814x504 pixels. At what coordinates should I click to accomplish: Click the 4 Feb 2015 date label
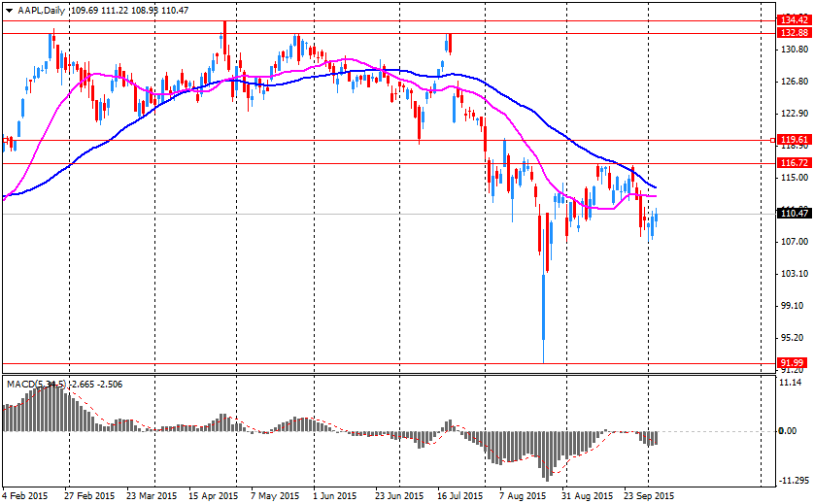click(x=24, y=495)
